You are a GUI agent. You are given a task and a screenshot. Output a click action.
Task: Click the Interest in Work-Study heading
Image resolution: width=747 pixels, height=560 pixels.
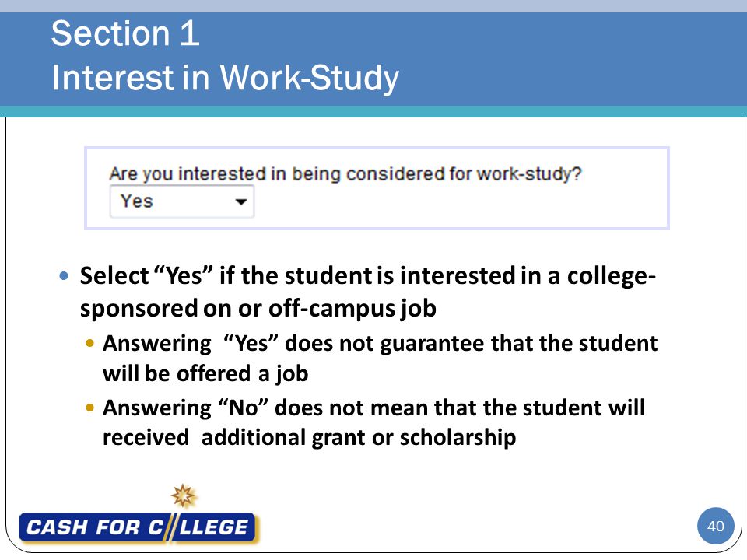(225, 78)
